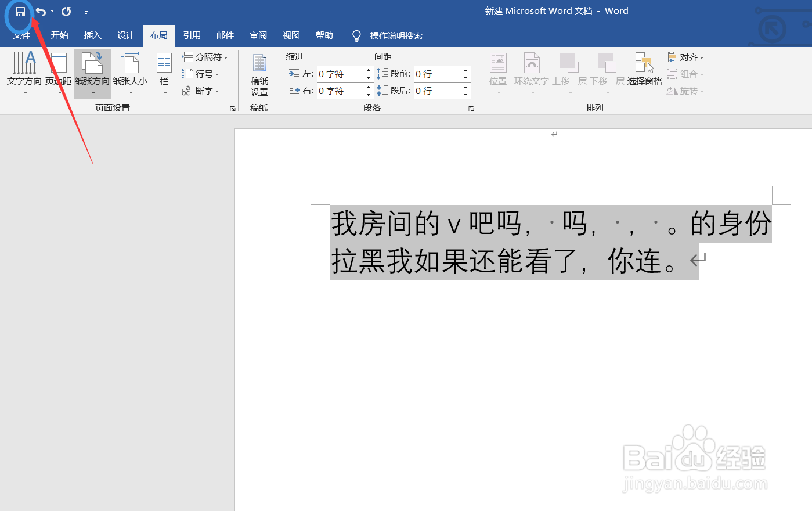This screenshot has height=511, width=812.
Task: Open the 视图 tab
Action: (x=291, y=35)
